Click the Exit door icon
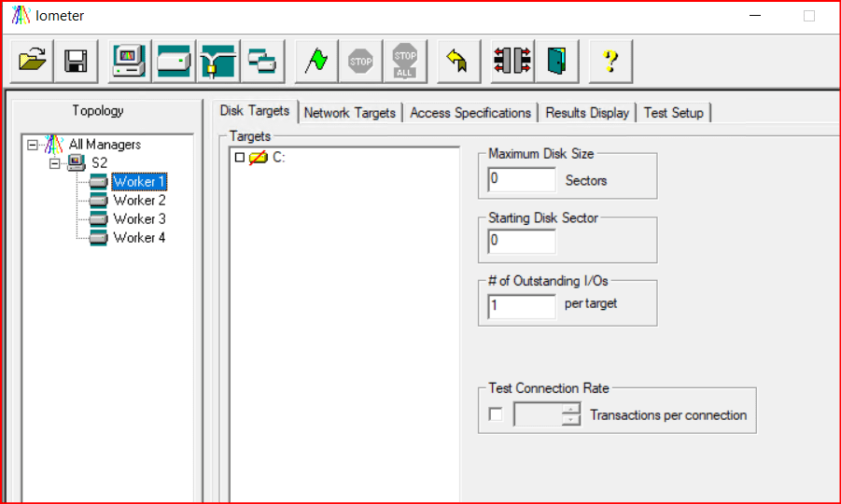 point(555,62)
